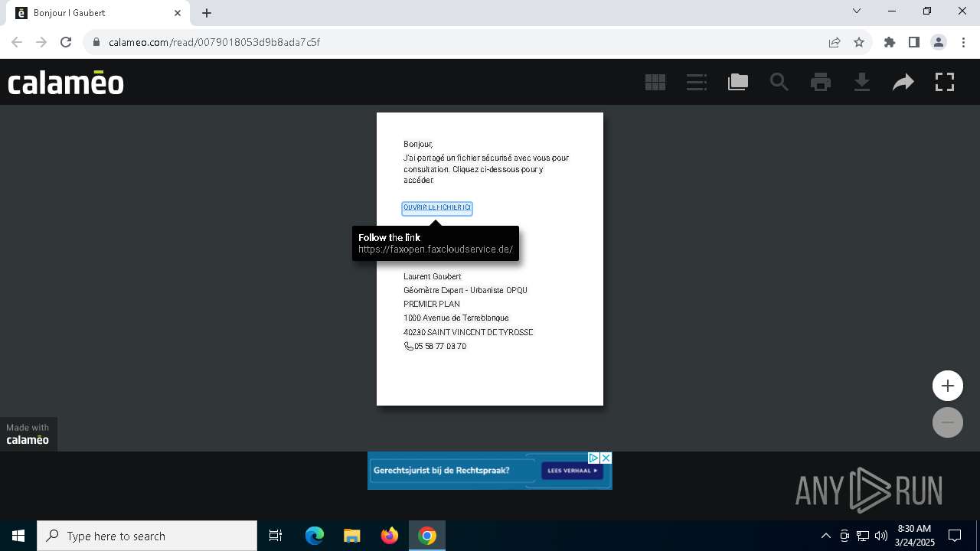Open network settings tray icon
The width and height of the screenshot is (980, 551).
tap(862, 536)
